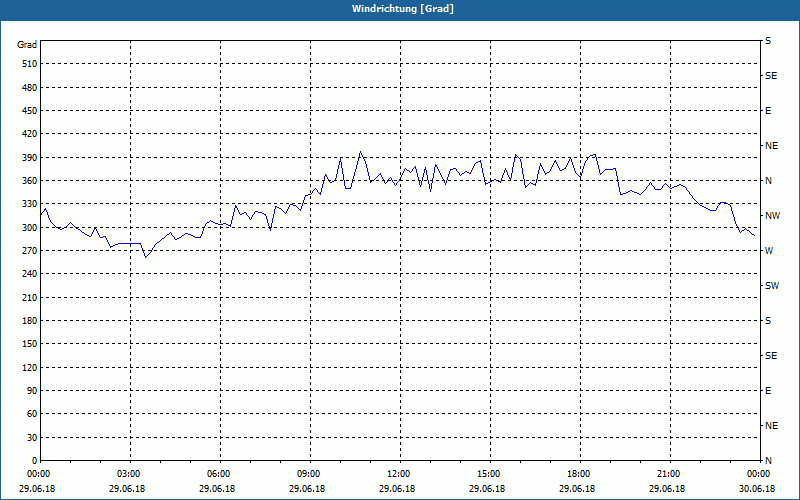
Task: Select the '300' y-axis value
Action: [x=30, y=228]
